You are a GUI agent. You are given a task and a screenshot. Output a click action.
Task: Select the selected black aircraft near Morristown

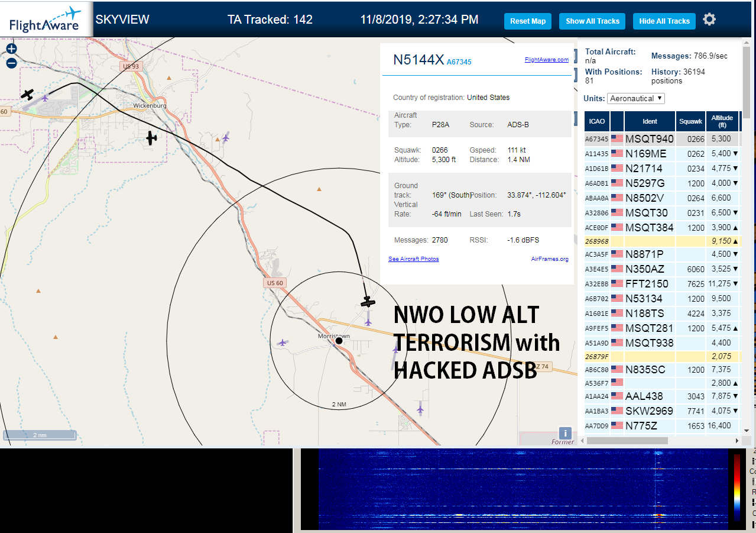click(368, 302)
